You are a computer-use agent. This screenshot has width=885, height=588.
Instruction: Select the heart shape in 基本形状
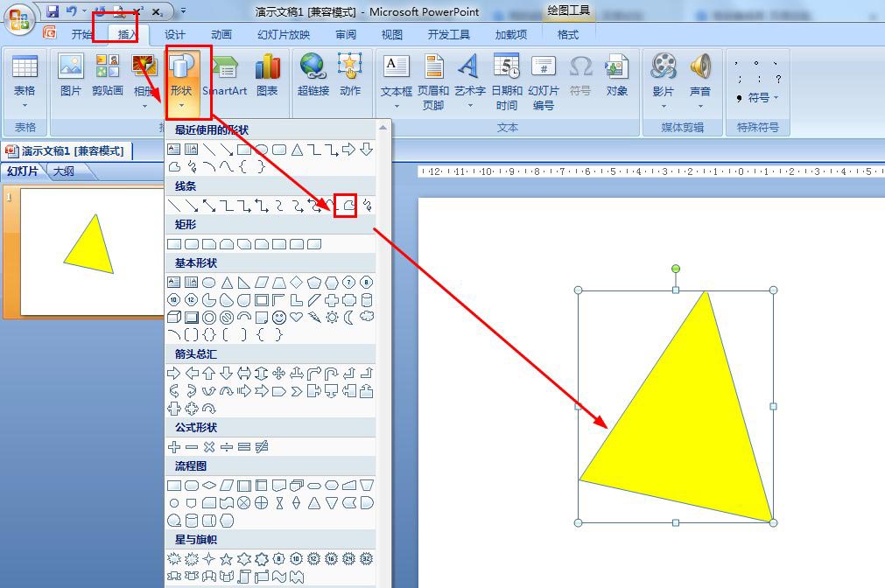coord(297,317)
